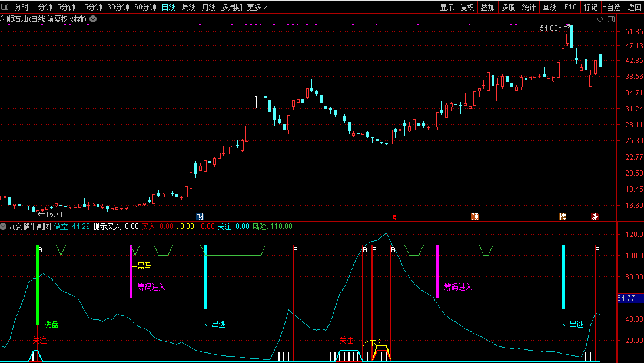
Task: Open the 更多 periods expander
Action: click(257, 7)
